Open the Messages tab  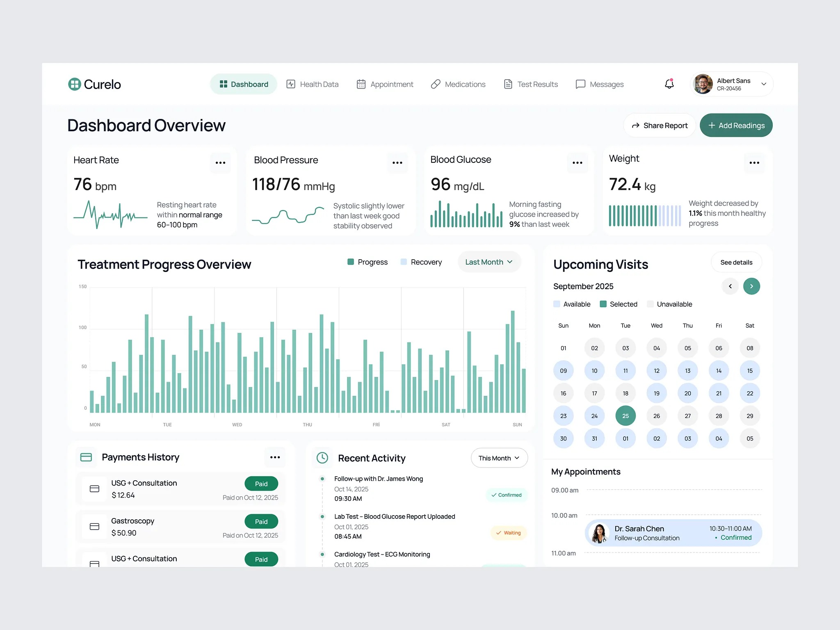(600, 84)
